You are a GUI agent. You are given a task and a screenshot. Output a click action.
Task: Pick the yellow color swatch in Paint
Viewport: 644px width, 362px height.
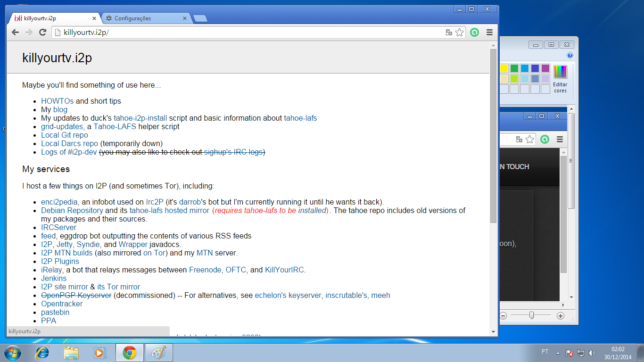pyautogui.click(x=504, y=68)
